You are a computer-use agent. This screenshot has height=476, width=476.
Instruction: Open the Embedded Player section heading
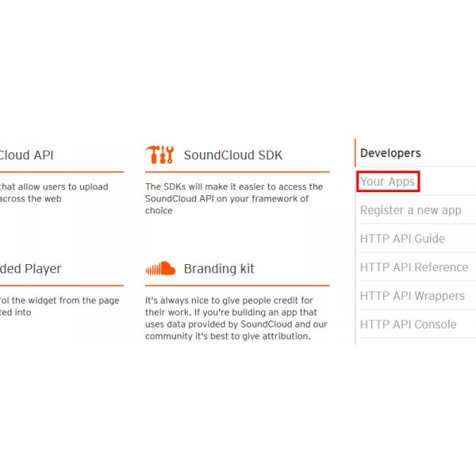click(31, 269)
